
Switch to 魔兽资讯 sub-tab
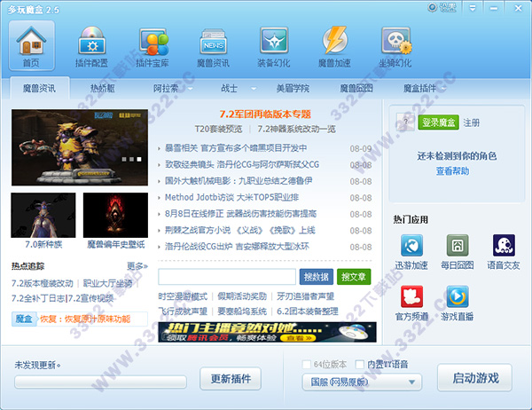[x=39, y=89]
